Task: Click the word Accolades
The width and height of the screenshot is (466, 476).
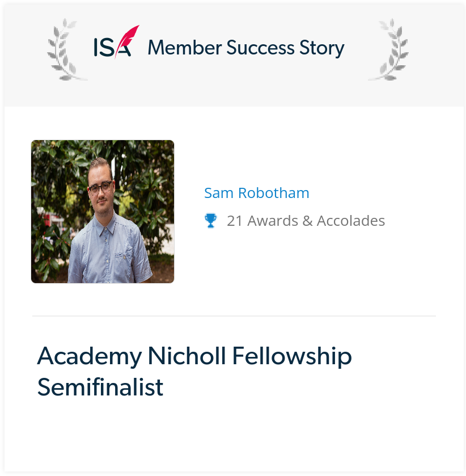Action: click(351, 221)
